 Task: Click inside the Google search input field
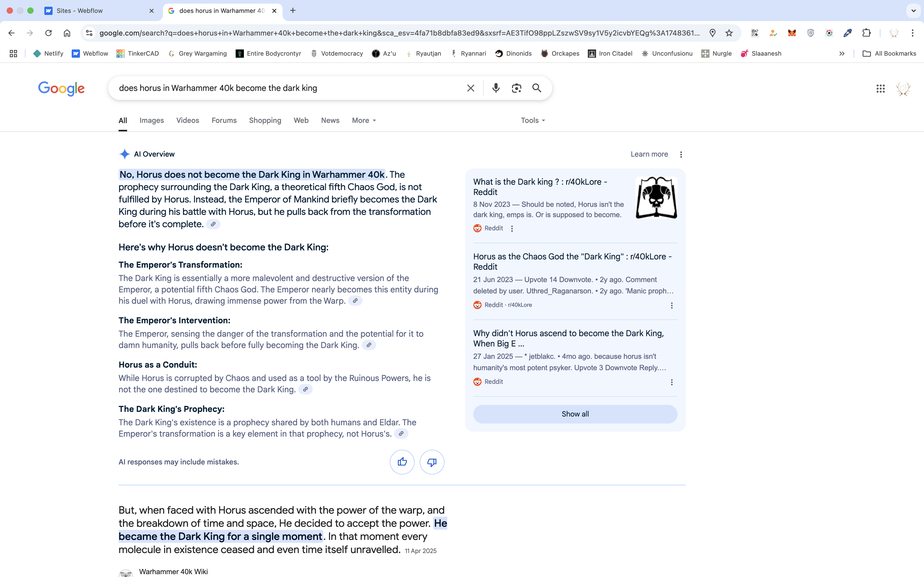coord(286,88)
